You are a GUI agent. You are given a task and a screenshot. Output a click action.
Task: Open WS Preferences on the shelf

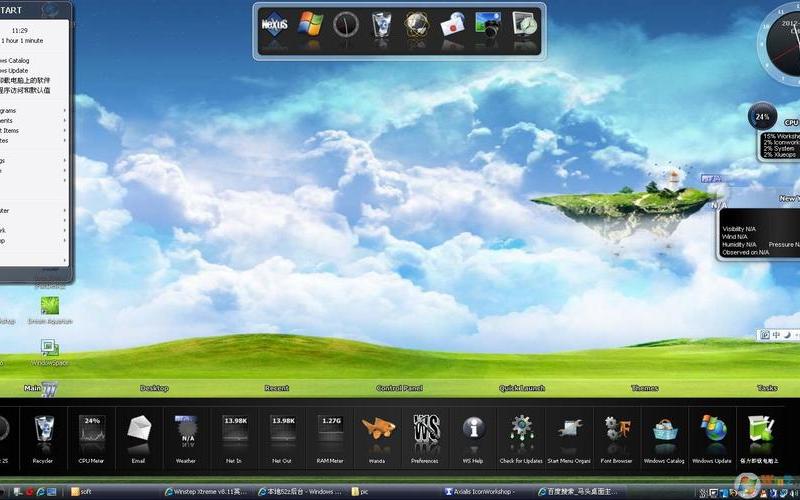coord(426,428)
